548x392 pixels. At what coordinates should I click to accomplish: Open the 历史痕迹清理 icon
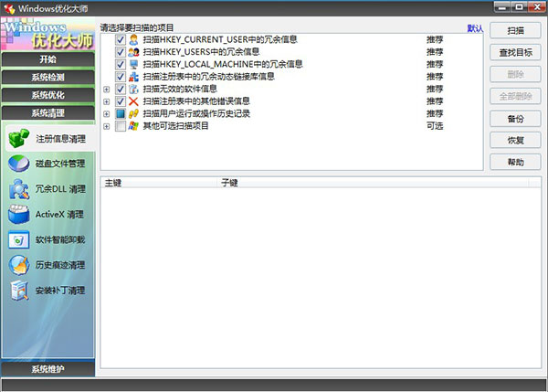tap(19, 265)
